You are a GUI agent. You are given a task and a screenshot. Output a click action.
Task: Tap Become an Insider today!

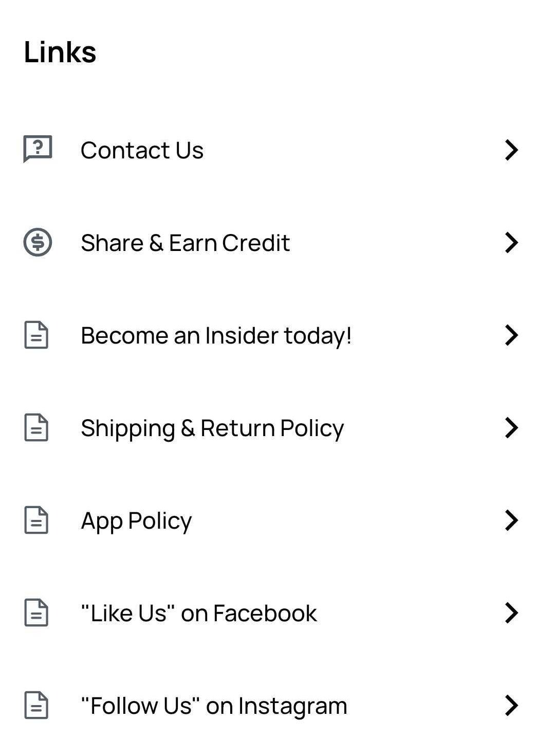pos(216,335)
